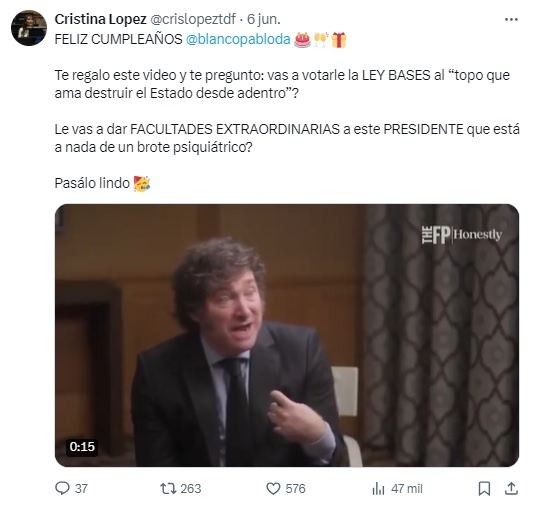Bookmark this post
534x505 pixels.
484,489
